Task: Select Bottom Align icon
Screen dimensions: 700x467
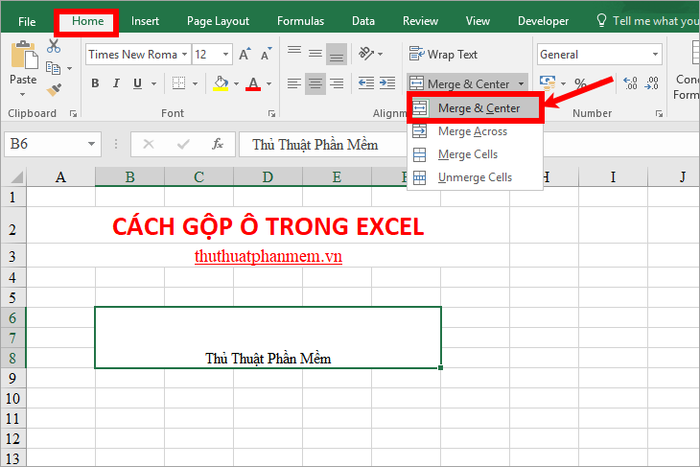Action: [337, 54]
